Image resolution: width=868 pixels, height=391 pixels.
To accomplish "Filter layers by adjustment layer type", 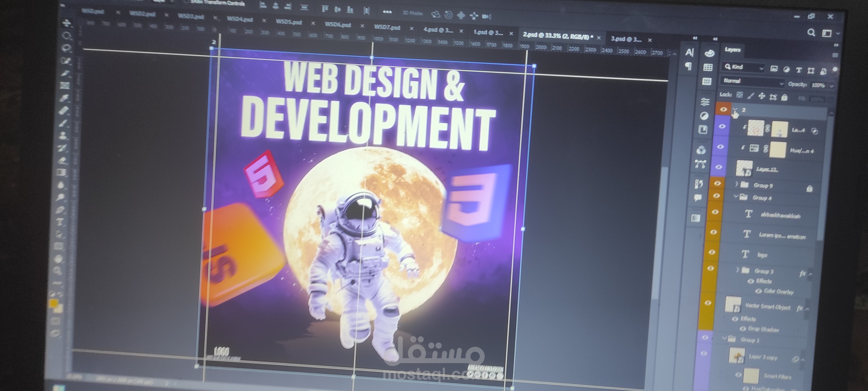I will (x=786, y=69).
